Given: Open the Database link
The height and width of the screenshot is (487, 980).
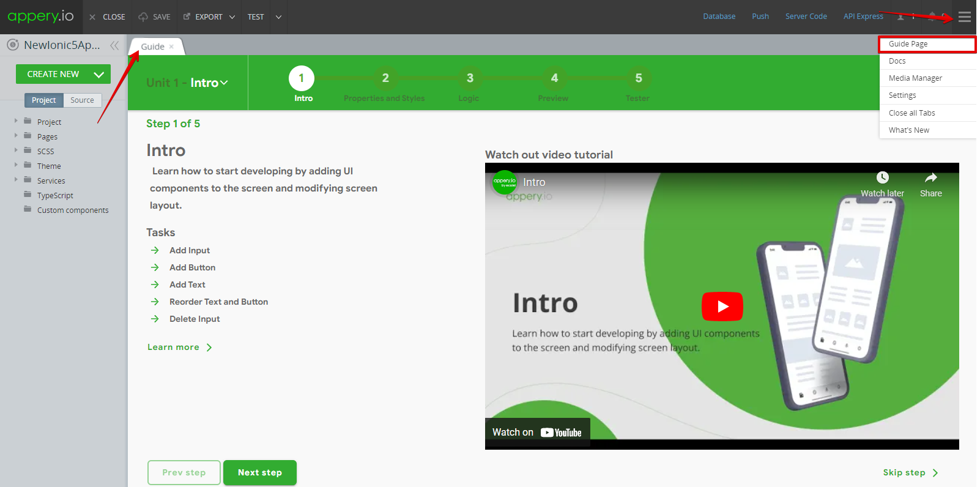Looking at the screenshot, I should tap(719, 17).
